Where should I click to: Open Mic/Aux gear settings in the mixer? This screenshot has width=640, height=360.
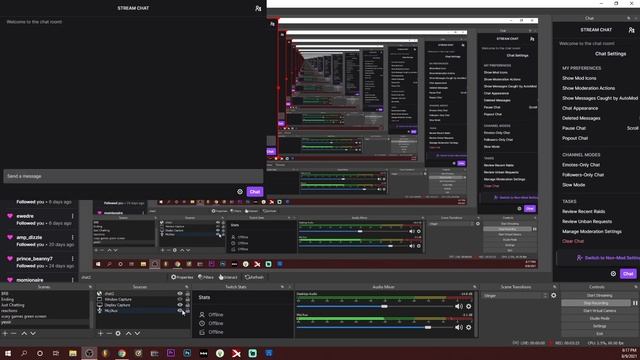[469, 327]
